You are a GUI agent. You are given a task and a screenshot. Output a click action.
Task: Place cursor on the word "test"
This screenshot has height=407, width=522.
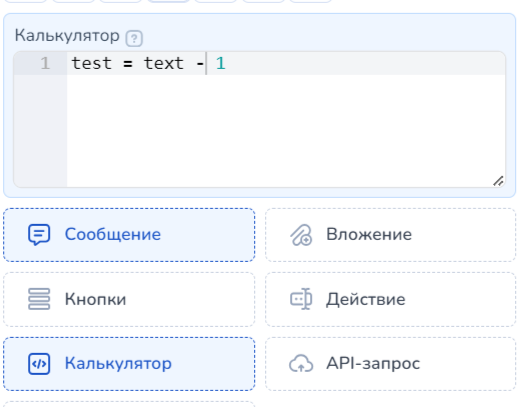coord(91,63)
